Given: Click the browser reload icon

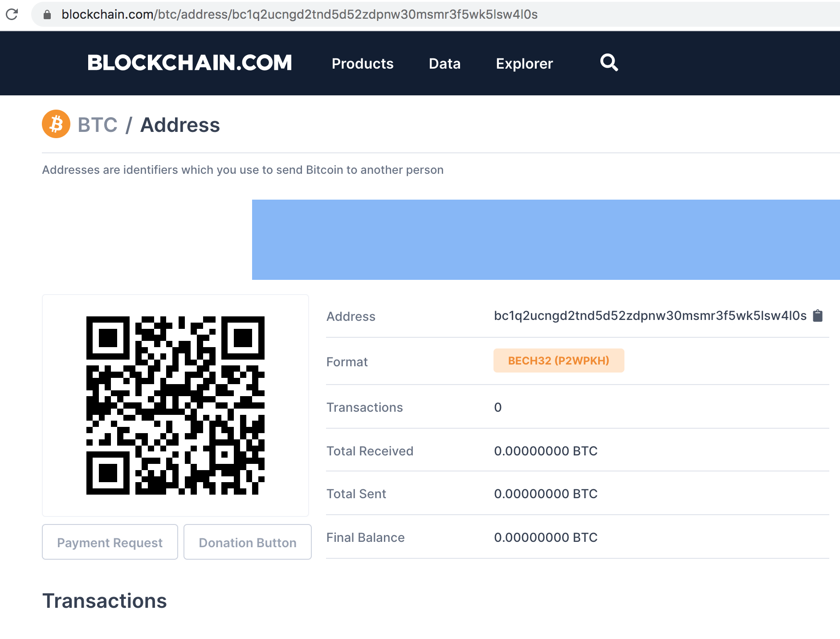Looking at the screenshot, I should coord(12,14).
